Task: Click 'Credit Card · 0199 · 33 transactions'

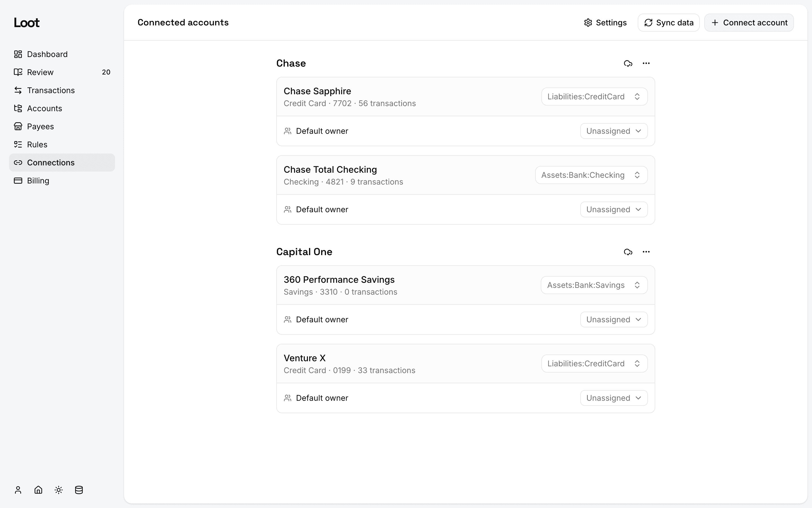Action: [x=349, y=371]
